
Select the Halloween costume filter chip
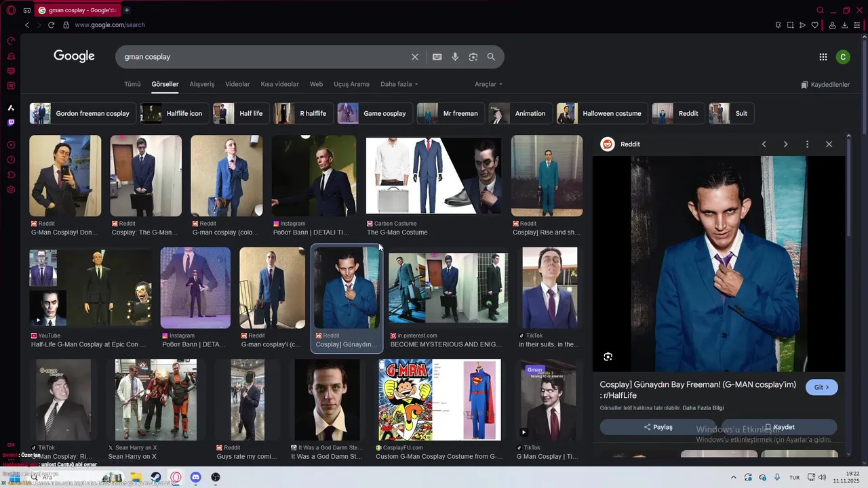(x=602, y=113)
